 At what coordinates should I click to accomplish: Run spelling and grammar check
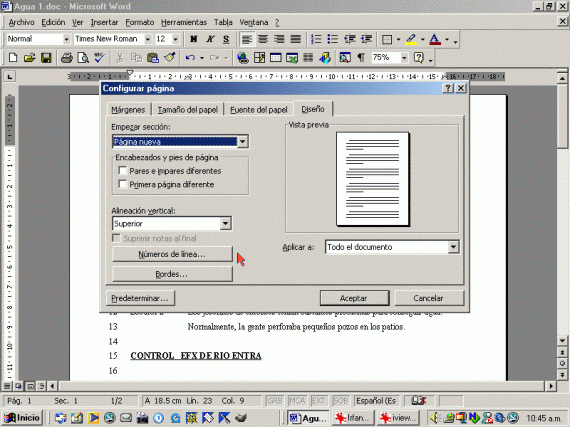click(99, 58)
